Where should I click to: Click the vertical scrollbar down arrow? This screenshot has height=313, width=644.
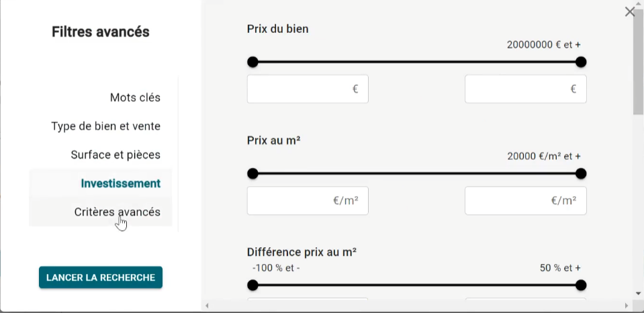pos(638,294)
